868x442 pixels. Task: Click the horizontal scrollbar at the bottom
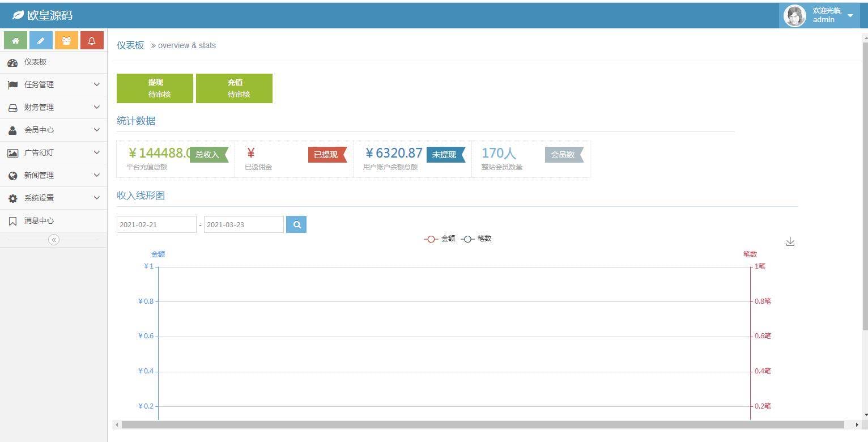[x=482, y=424]
